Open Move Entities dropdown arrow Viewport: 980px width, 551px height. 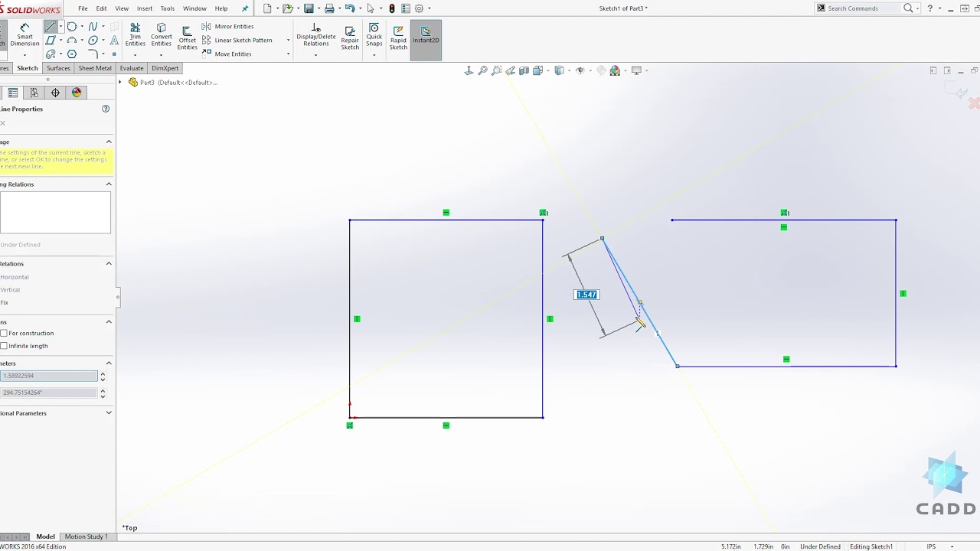click(288, 54)
